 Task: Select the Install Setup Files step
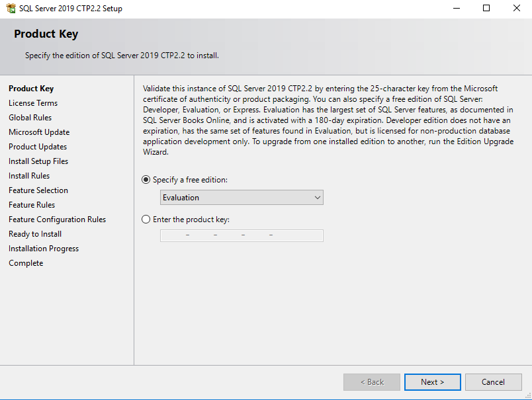[x=38, y=161]
